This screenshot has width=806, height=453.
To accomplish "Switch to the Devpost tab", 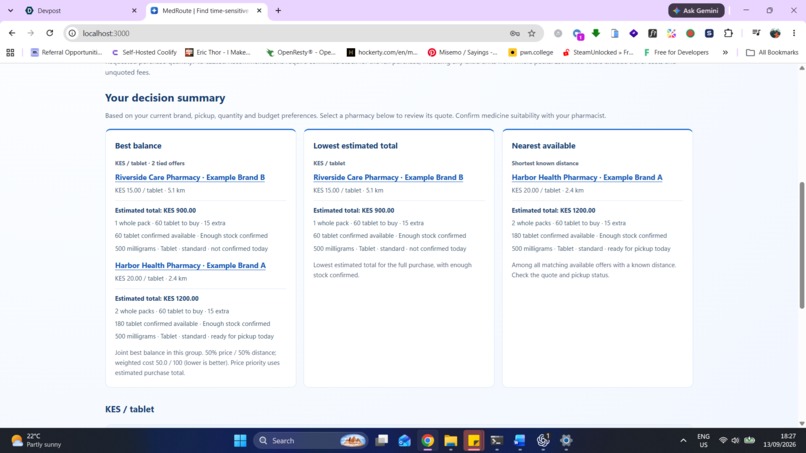I will [81, 10].
